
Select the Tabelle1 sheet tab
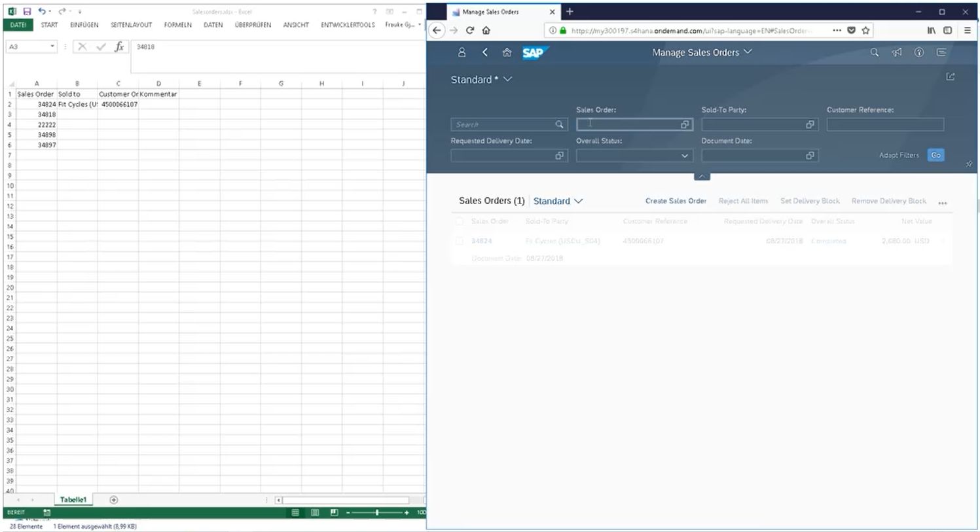(73, 500)
